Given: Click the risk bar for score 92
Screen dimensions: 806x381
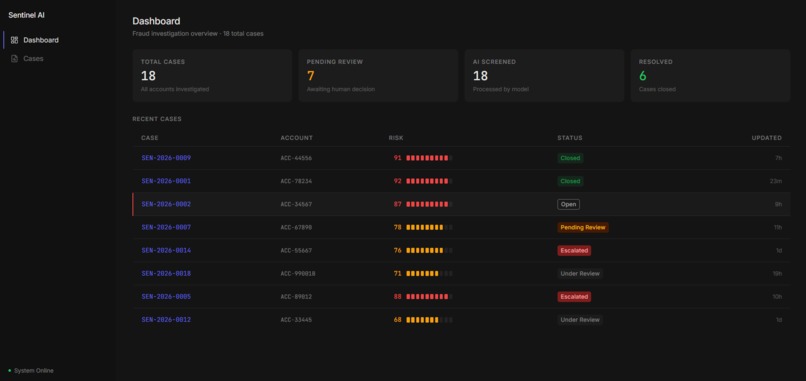Looking at the screenshot, I should (x=429, y=181).
